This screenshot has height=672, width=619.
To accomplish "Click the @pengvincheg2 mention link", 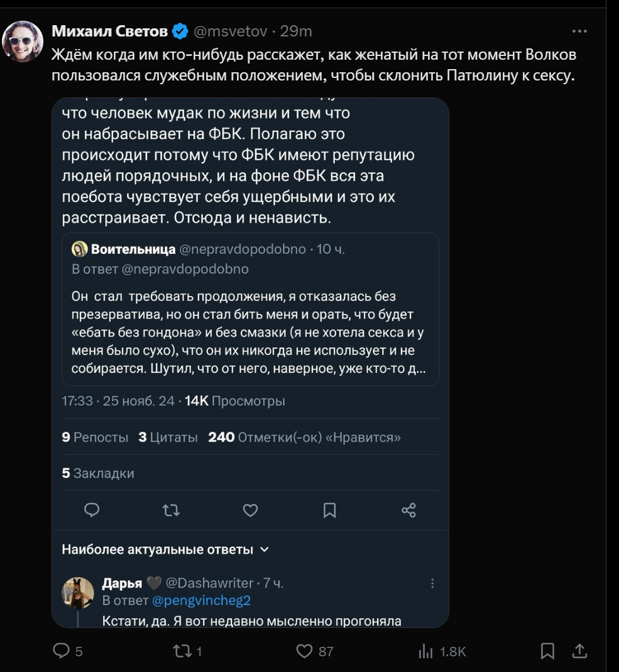I will click(202, 600).
